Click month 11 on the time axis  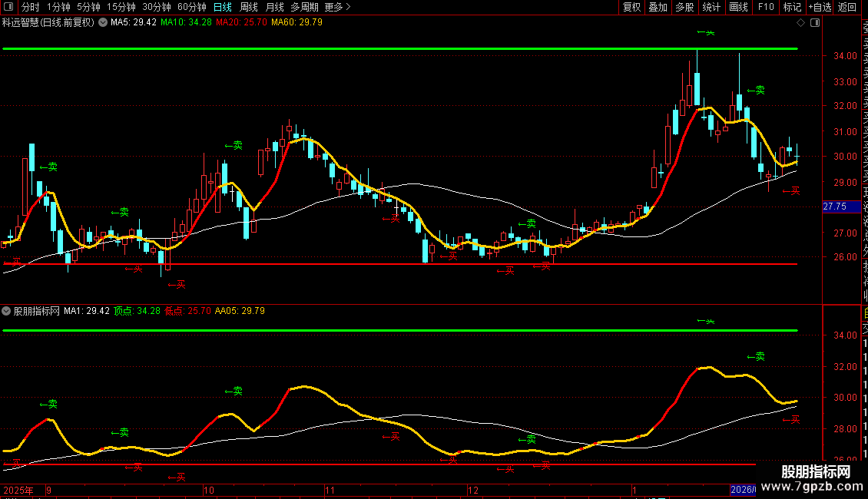[x=330, y=490]
